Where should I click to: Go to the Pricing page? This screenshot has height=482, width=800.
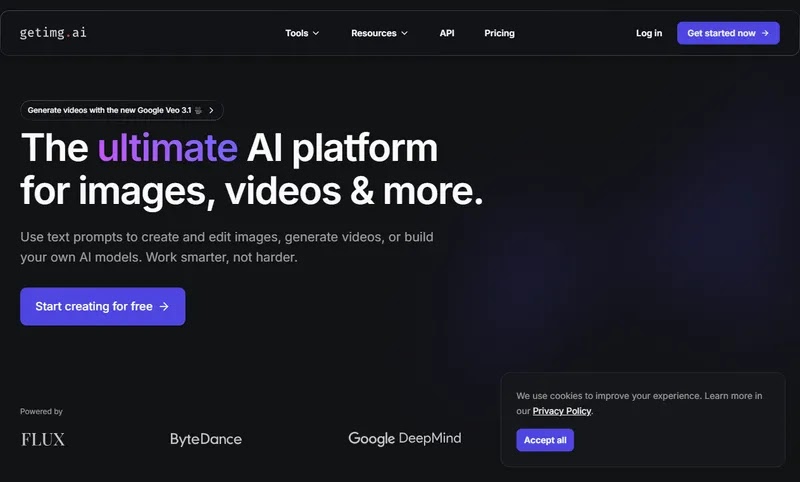coord(499,33)
